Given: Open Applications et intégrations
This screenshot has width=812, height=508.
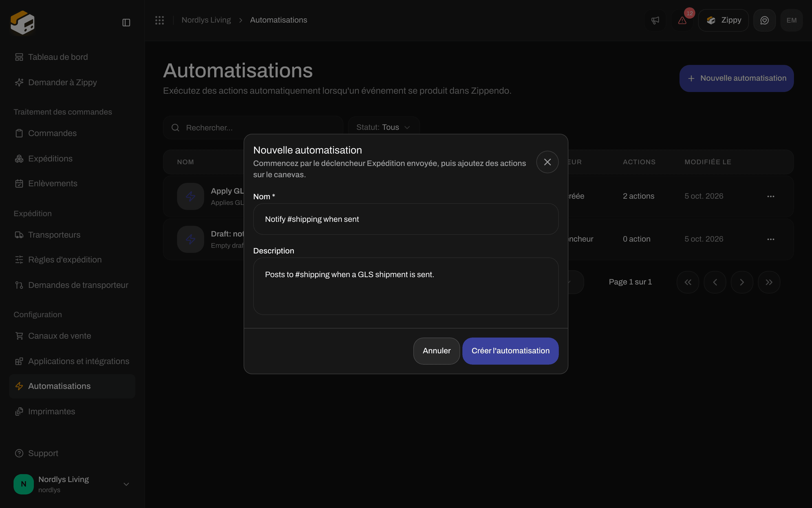Looking at the screenshot, I should pyautogui.click(x=72, y=361).
